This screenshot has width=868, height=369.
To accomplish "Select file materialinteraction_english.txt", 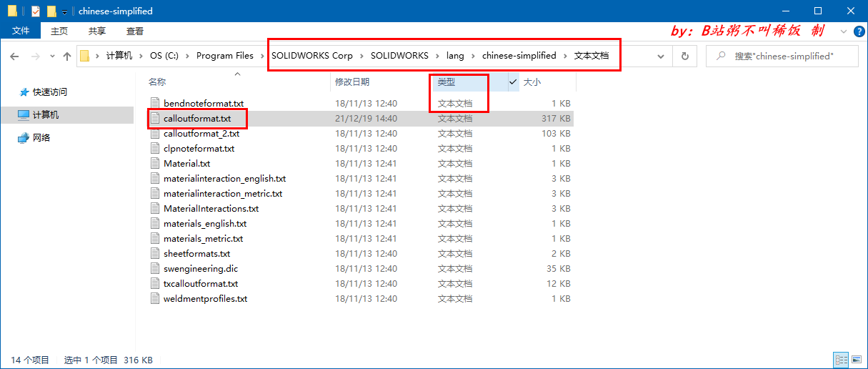I will [224, 179].
